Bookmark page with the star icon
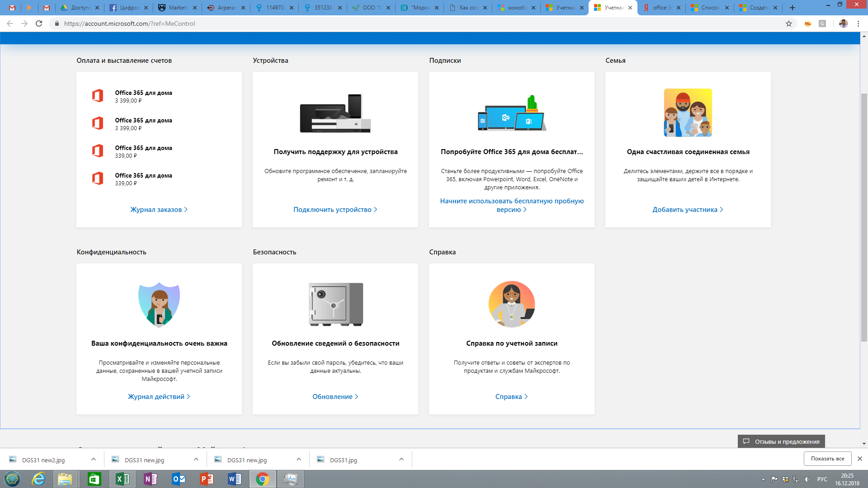The height and width of the screenshot is (488, 868). [789, 23]
